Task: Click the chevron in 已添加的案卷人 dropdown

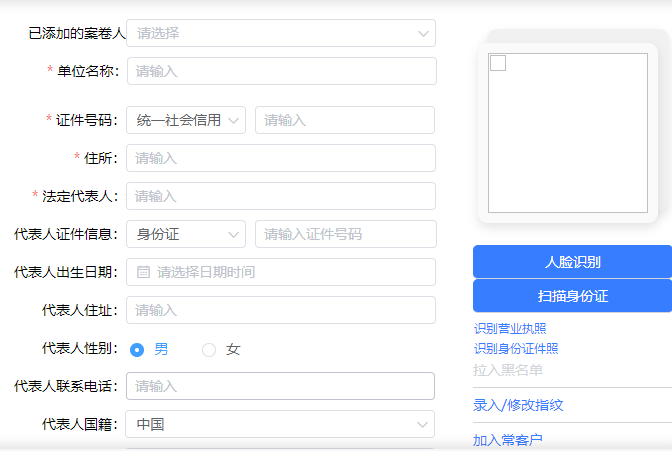Action: point(423,33)
